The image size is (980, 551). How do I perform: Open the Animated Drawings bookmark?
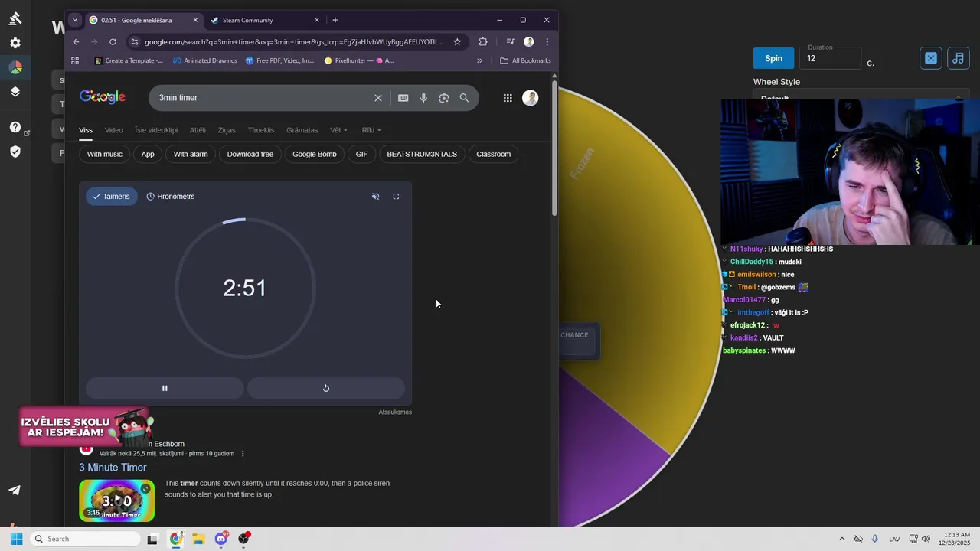tap(205, 60)
